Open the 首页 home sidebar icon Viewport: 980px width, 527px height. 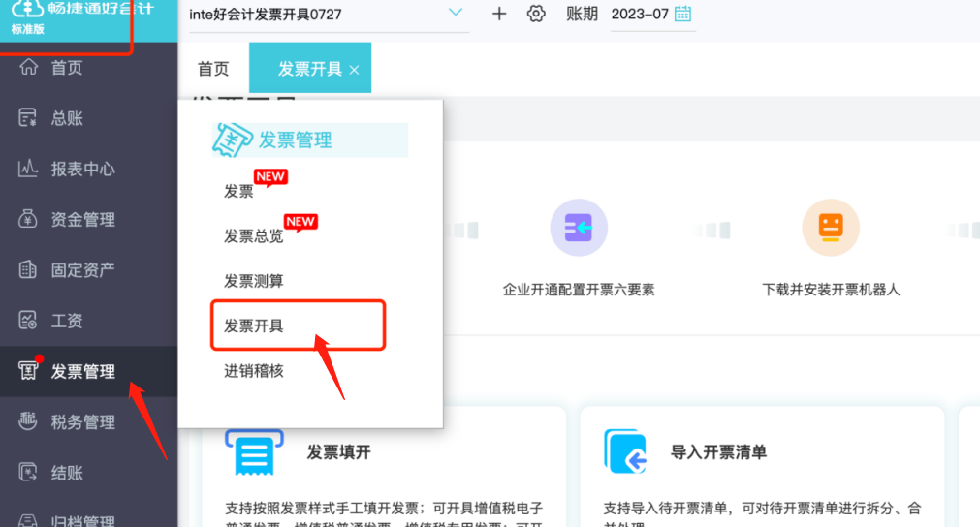tap(28, 66)
